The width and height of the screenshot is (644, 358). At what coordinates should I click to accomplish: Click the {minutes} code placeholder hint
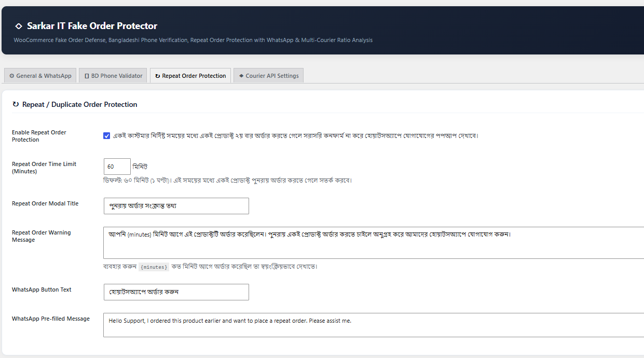click(x=154, y=267)
